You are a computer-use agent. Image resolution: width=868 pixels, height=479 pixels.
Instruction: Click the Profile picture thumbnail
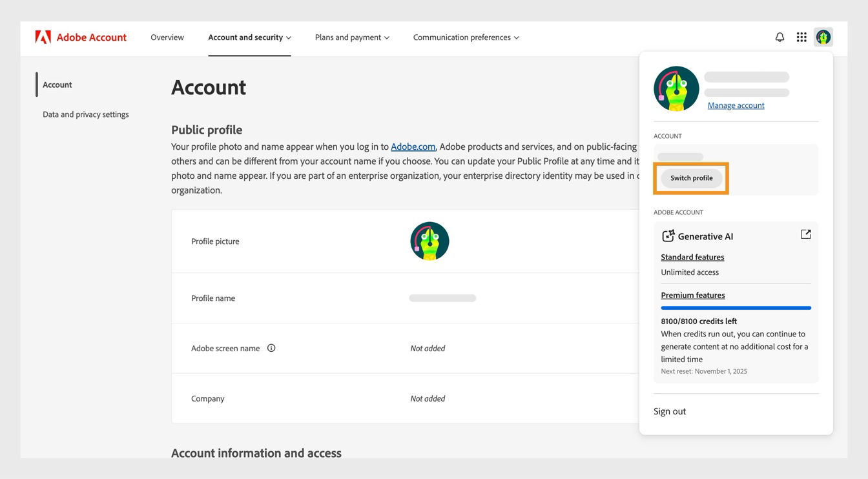coord(429,240)
